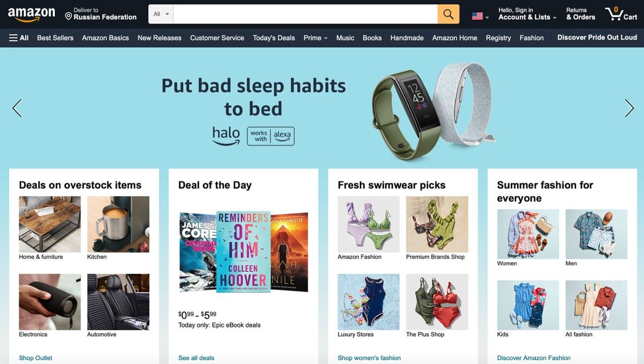Follow the See all deals link
The image size is (644, 364).
pyautogui.click(x=196, y=358)
